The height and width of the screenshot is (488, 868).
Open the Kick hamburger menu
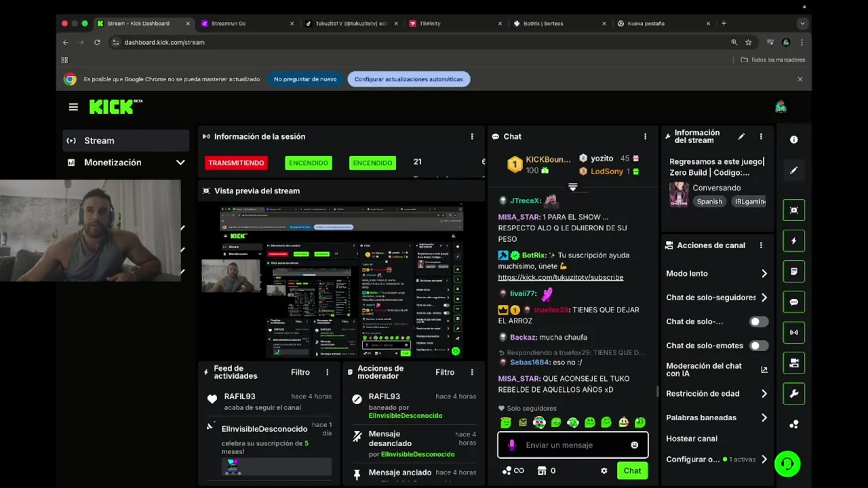coord(73,106)
